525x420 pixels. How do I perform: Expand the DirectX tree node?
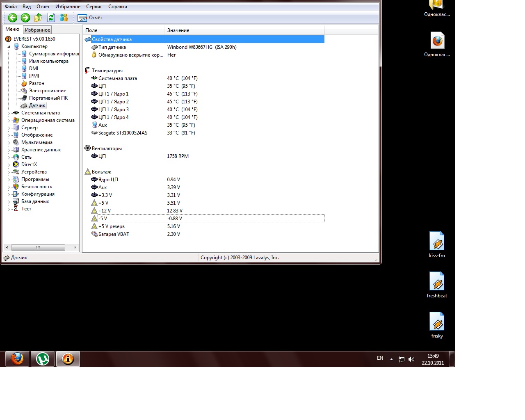[x=9, y=165]
